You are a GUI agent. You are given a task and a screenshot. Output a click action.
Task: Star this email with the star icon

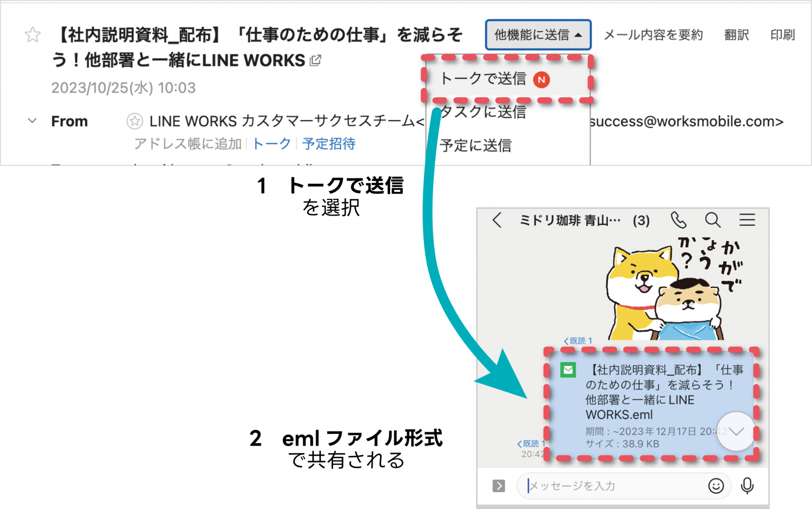tap(33, 35)
